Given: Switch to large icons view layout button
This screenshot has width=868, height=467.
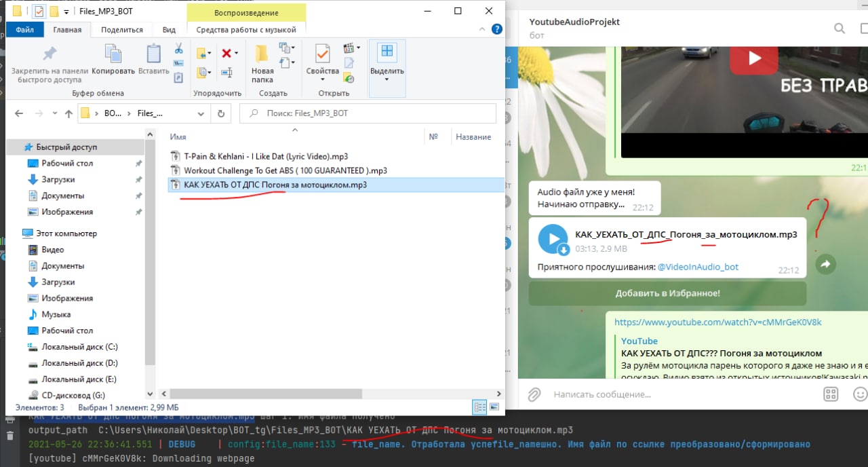Looking at the screenshot, I should tap(496, 407).
